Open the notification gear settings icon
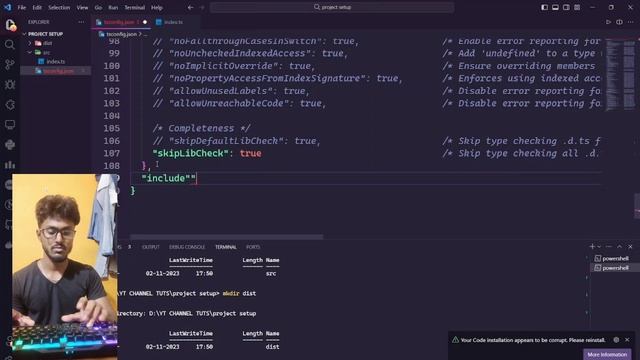The image size is (640, 360). [x=616, y=340]
